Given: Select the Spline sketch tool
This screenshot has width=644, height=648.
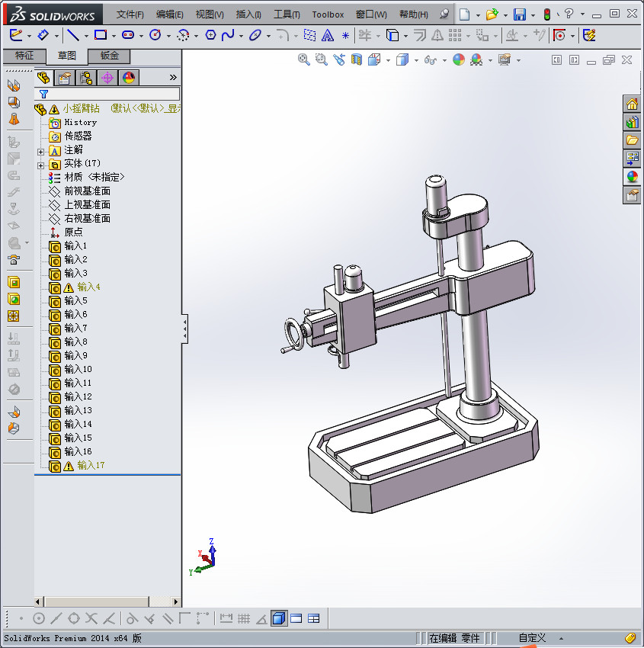Looking at the screenshot, I should (x=228, y=35).
